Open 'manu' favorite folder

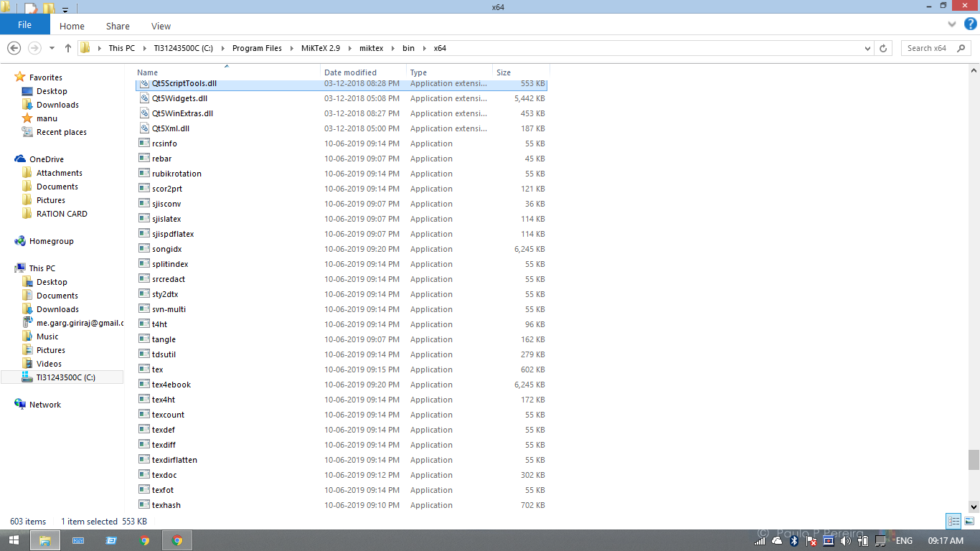[x=47, y=118]
